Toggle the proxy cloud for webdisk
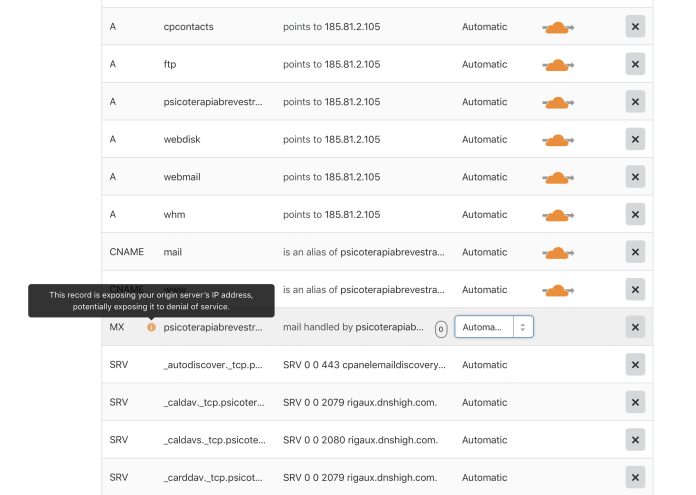This screenshot has width=696, height=495. click(558, 140)
